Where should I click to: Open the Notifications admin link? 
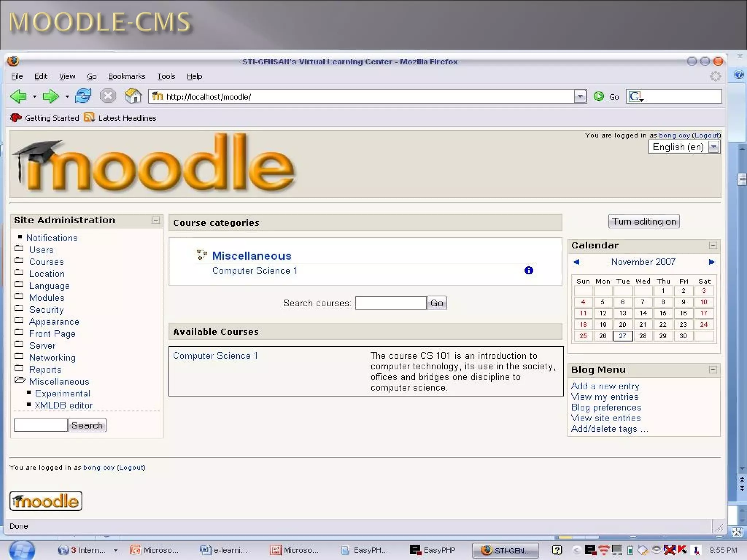tap(52, 238)
